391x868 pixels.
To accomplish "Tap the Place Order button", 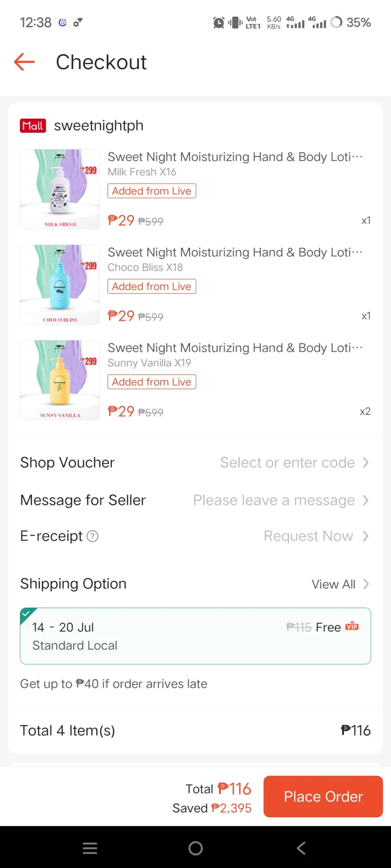I will (323, 797).
